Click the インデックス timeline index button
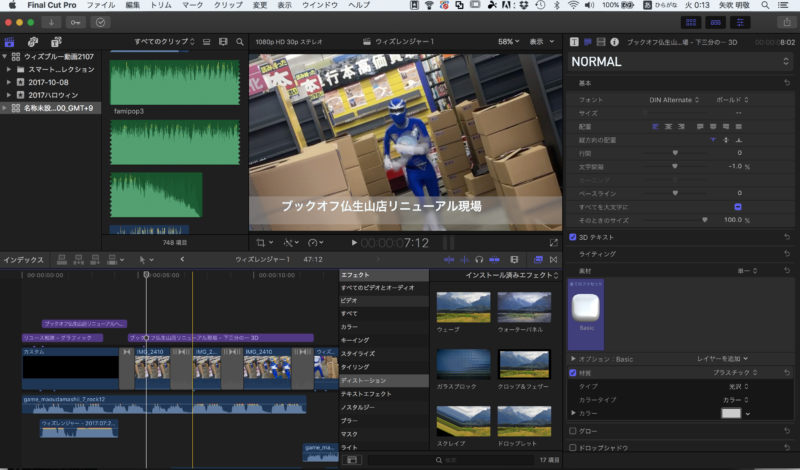The height and width of the screenshot is (470, 800). click(23, 260)
